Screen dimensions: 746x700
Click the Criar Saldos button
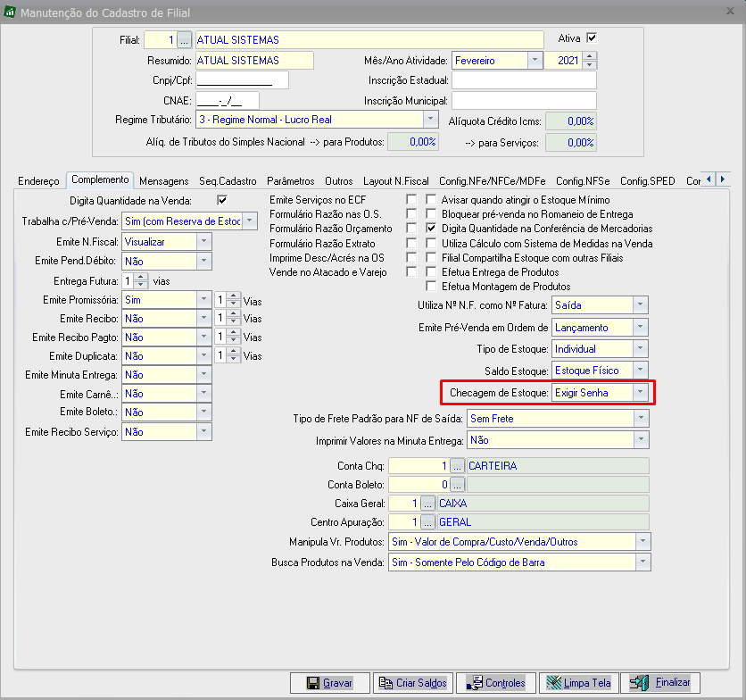coord(412,683)
